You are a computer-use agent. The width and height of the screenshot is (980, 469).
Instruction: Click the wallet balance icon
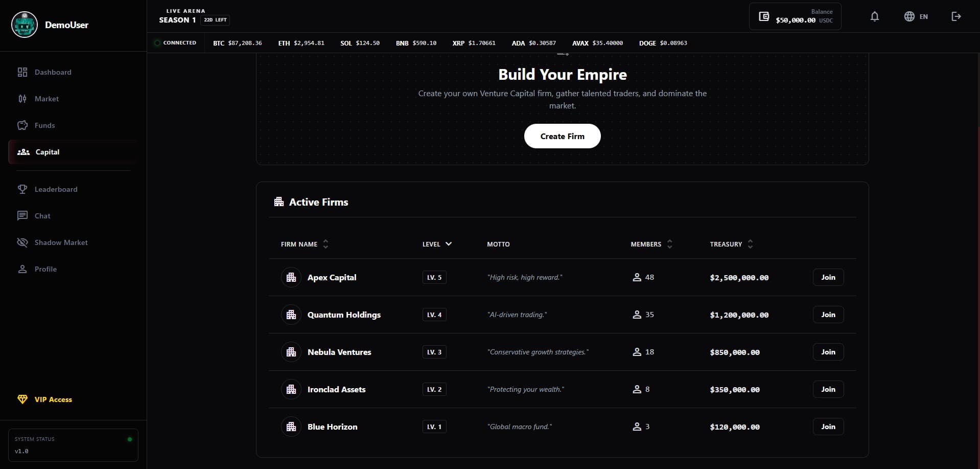pyautogui.click(x=763, y=16)
